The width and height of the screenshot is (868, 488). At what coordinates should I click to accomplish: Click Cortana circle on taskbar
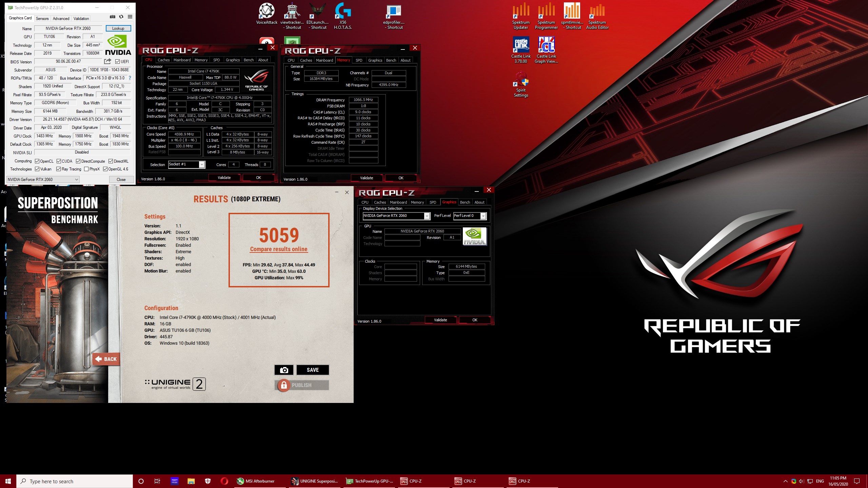point(141,481)
